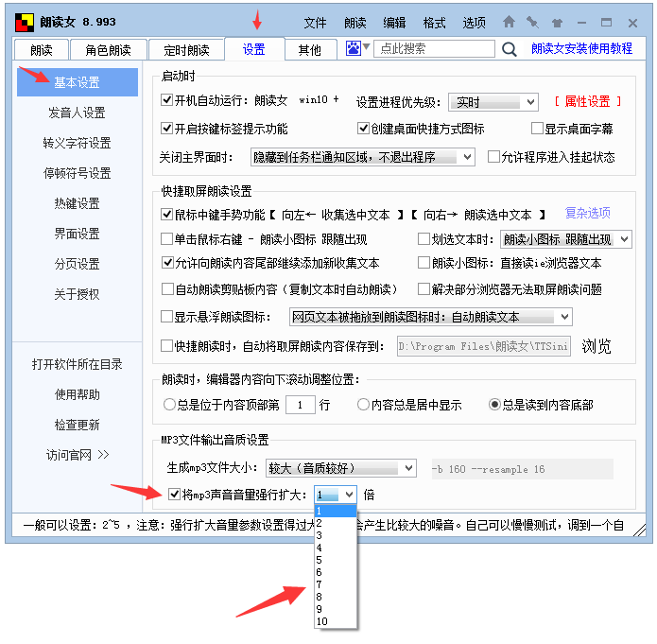Viewport: 657px width, 644px height.
Task: Open search engine dropdown arrow beside paw
Action: point(366,46)
